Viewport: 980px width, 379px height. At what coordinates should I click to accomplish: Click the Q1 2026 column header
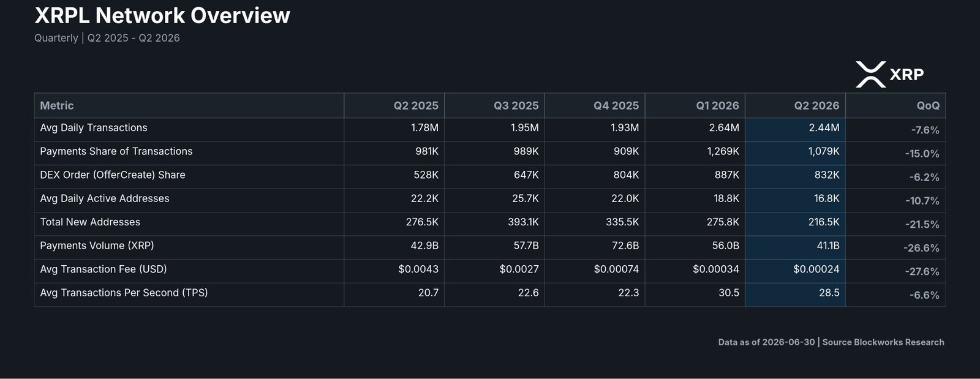pyautogui.click(x=717, y=105)
